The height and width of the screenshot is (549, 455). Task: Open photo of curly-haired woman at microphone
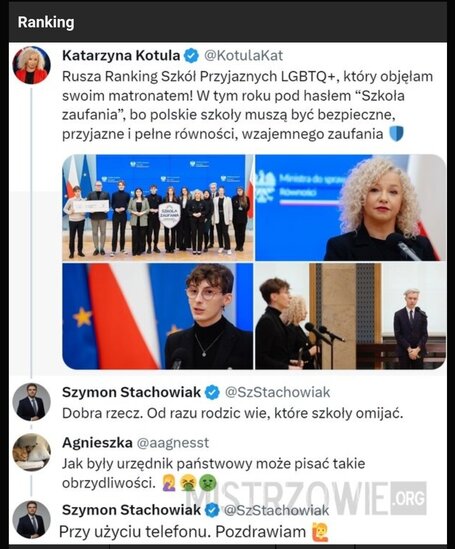tap(350, 208)
